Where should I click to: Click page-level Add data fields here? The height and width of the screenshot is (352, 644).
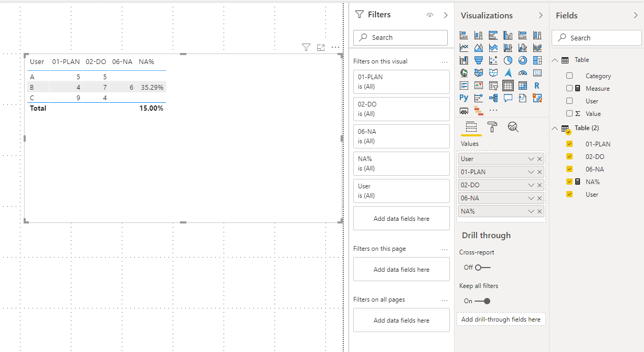(402, 269)
